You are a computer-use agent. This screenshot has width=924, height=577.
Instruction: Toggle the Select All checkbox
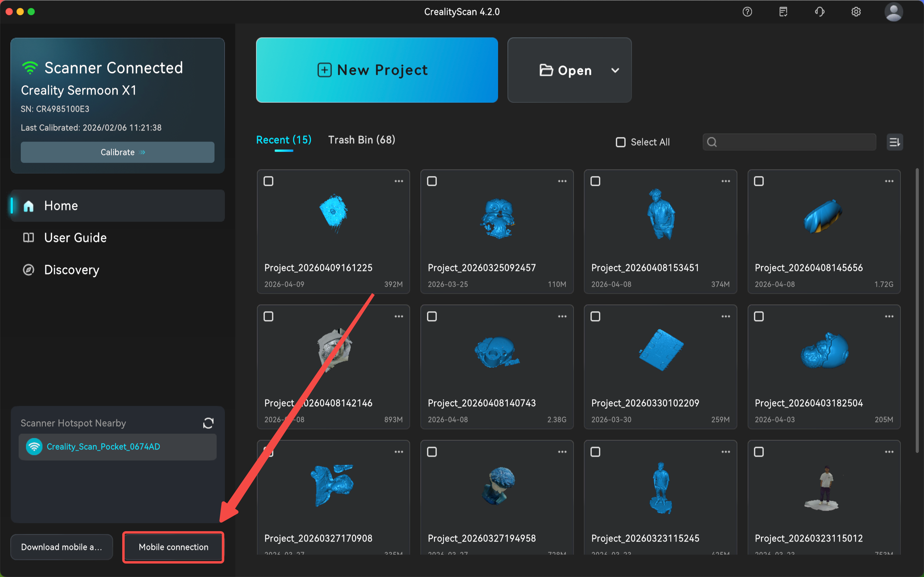click(621, 142)
